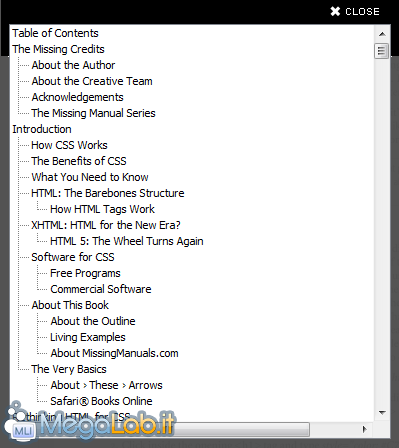Click the vertical scrollbar down arrow
Viewport: 399px width, 448px height.
pyautogui.click(x=382, y=413)
